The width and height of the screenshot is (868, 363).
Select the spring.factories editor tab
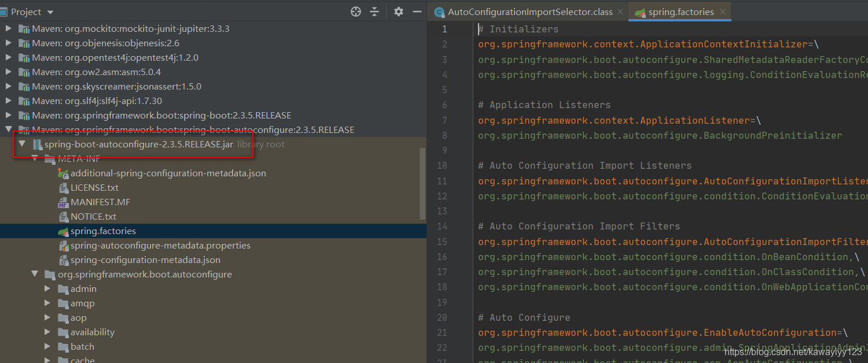coord(681,12)
